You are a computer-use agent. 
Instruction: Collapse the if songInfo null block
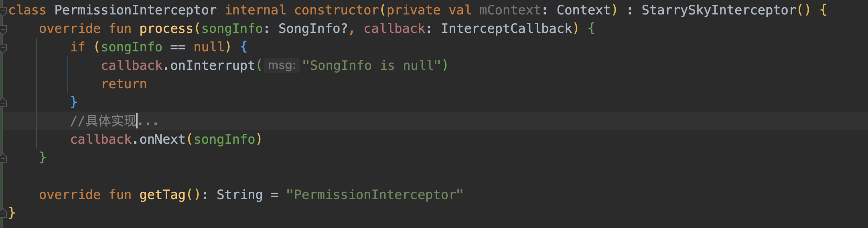(3, 48)
